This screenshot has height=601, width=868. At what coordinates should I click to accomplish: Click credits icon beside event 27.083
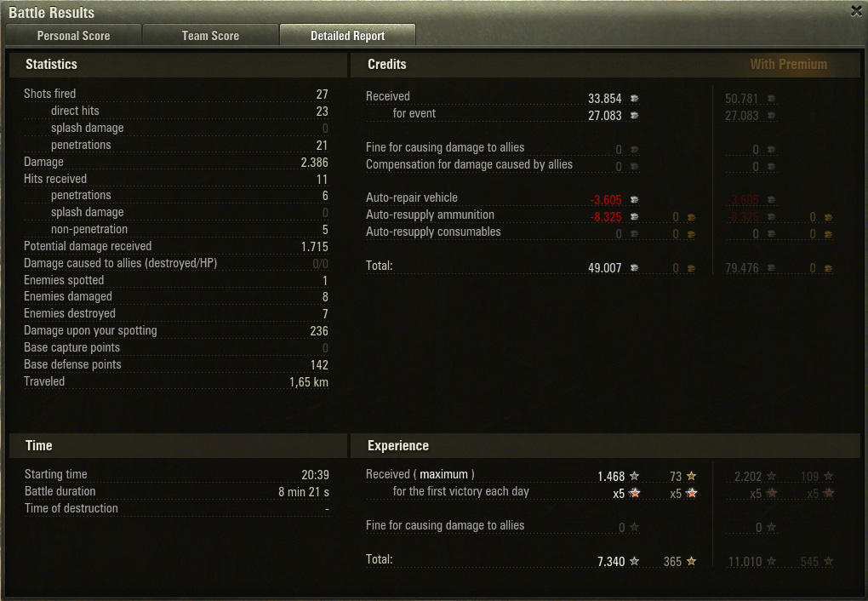tap(634, 116)
